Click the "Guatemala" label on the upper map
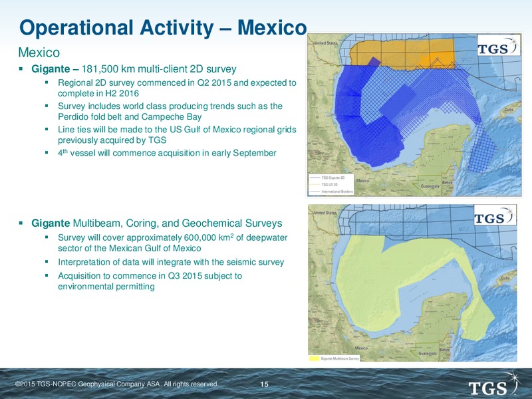The width and height of the screenshot is (532, 399). (x=430, y=186)
